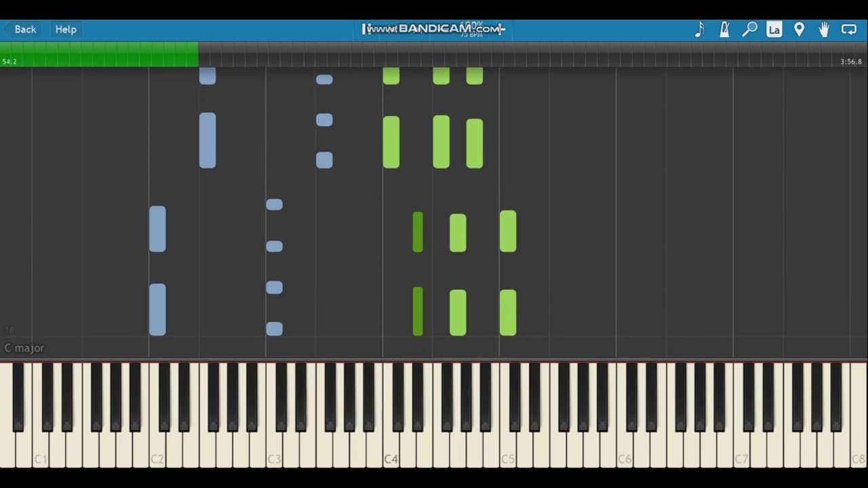Play the C6 piano key

tap(624, 451)
